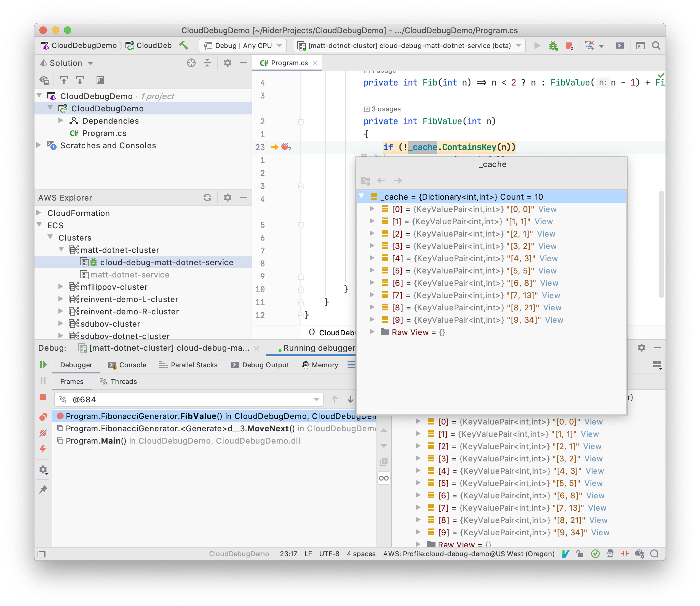Expand Scratches and Consoles node
The image size is (700, 606).
tap(39, 145)
